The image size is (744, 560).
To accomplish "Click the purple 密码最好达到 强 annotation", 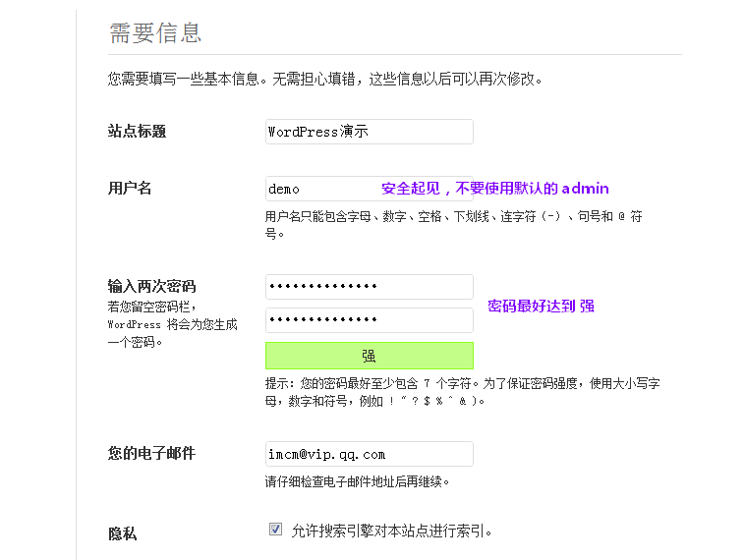I will click(x=541, y=306).
